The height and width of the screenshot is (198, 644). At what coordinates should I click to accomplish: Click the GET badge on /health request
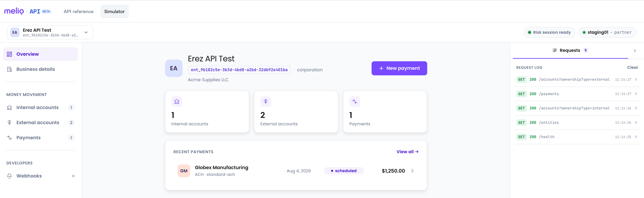pos(521,137)
